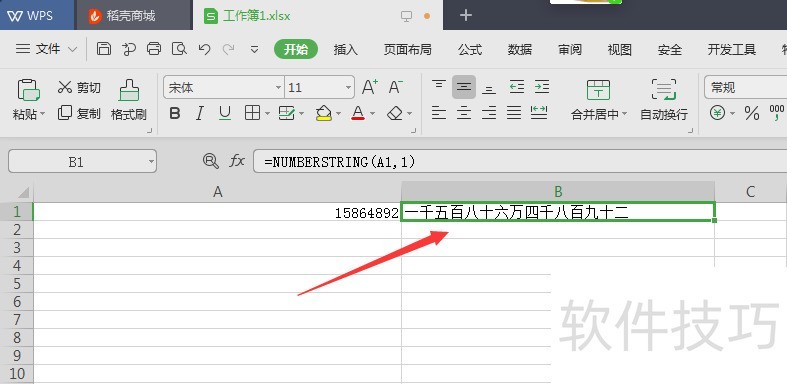Click the zoom magnifier beside fx
Screen dimensions: 787x384
(x=211, y=161)
